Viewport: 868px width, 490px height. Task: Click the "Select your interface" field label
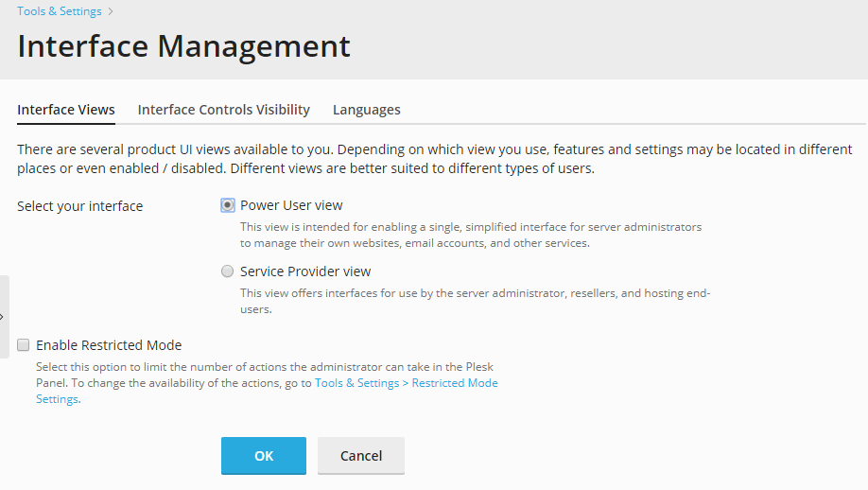click(x=80, y=206)
